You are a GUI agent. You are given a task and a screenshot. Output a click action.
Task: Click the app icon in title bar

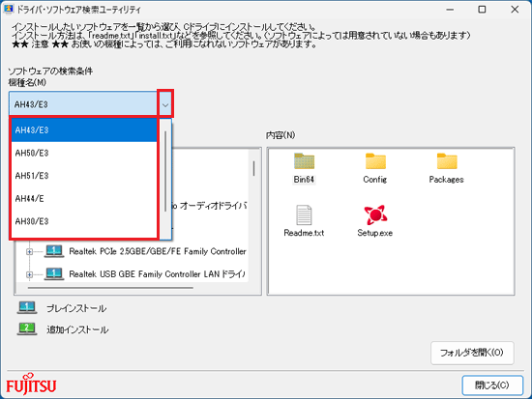pos(8,9)
